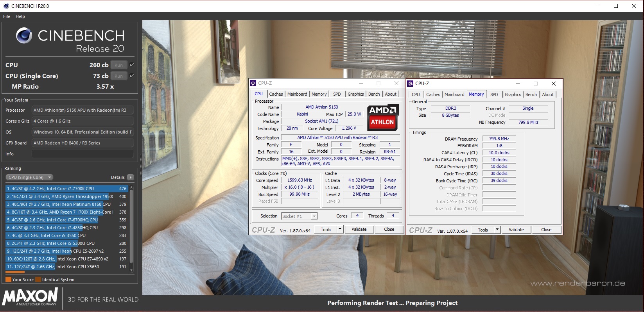Image resolution: width=644 pixels, height=312 pixels.
Task: Click the Processor name field
Action: tap(83, 110)
